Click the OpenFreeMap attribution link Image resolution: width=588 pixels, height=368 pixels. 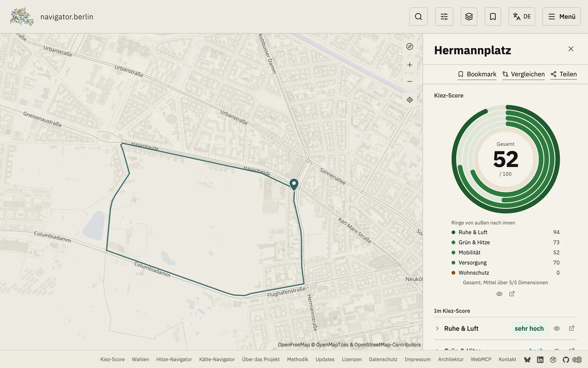coord(294,345)
